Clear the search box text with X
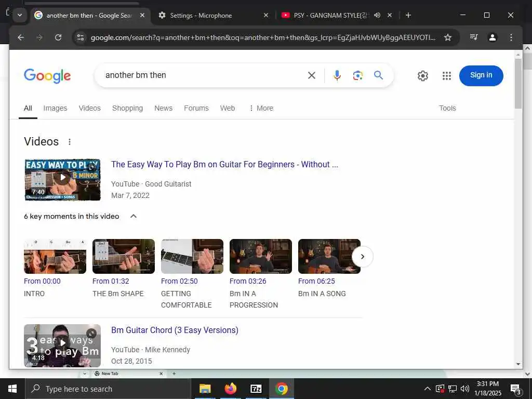This screenshot has width=532, height=399. 312,75
